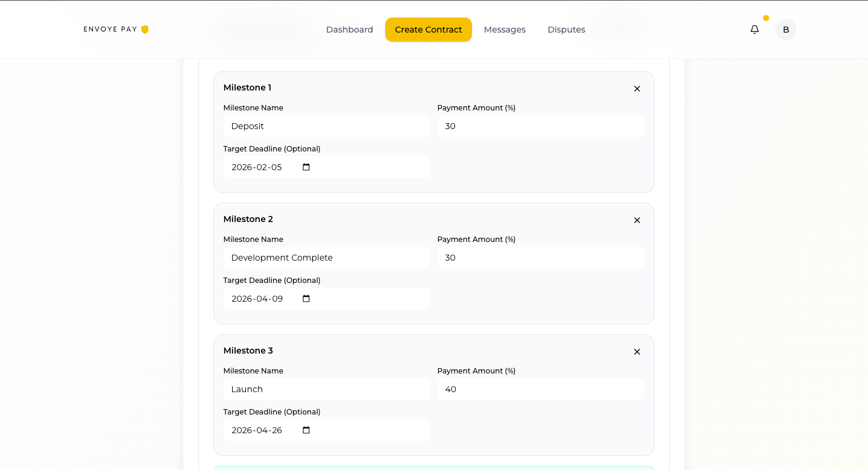The image size is (868, 470).
Task: Click the yellow shield in the Envoye Pay logo
Action: click(144, 28)
